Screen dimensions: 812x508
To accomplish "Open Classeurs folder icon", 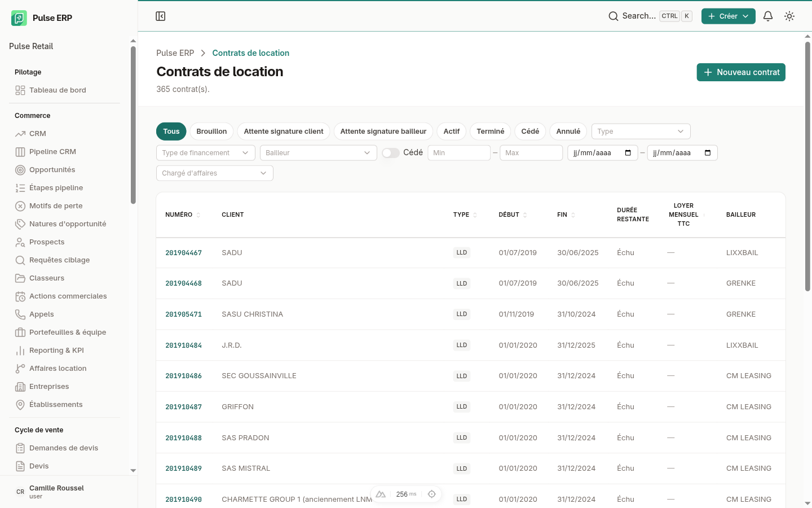I will pyautogui.click(x=20, y=278).
